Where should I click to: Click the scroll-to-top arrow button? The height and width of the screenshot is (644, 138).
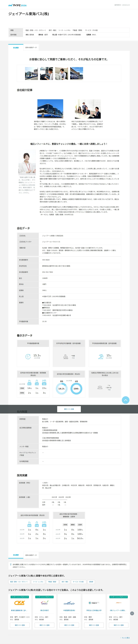click(x=126, y=400)
